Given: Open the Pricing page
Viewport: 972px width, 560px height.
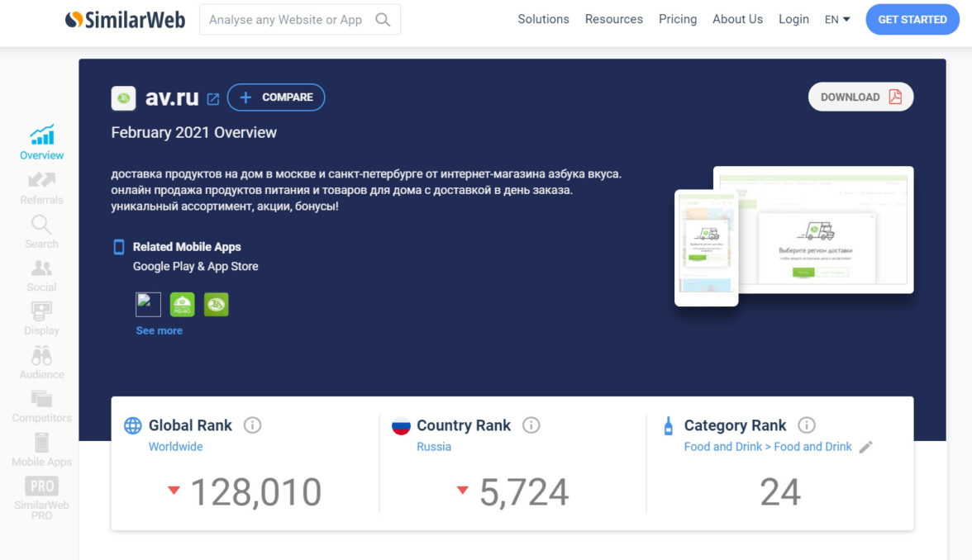Looking at the screenshot, I should pyautogui.click(x=677, y=19).
